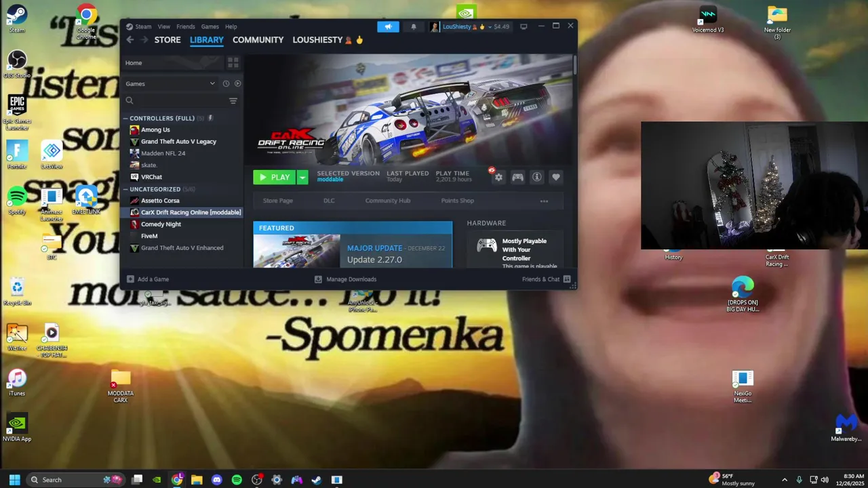Open the taskbar volume control
Viewport: 868px width, 488px height.
click(825, 480)
